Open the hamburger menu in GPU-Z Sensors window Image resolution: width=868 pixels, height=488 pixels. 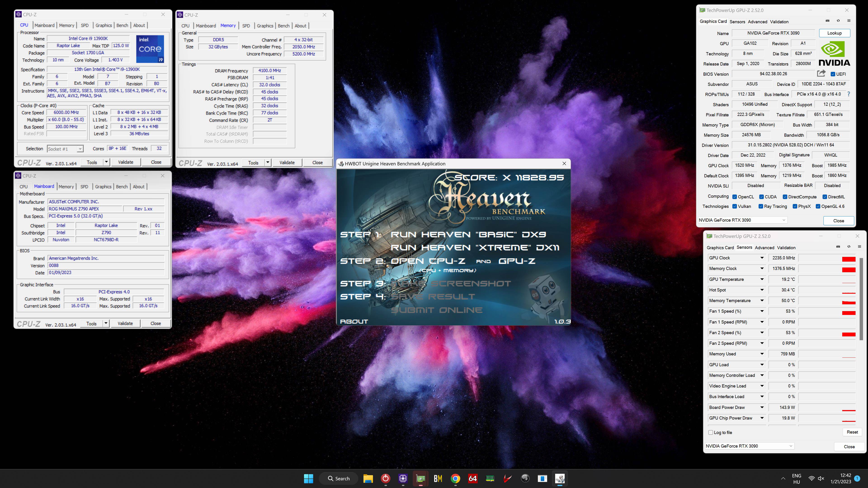(x=859, y=247)
